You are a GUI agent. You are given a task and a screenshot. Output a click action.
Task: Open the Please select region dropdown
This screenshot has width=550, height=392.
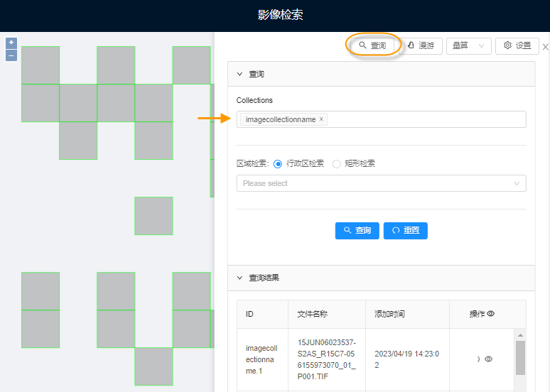coord(381,183)
